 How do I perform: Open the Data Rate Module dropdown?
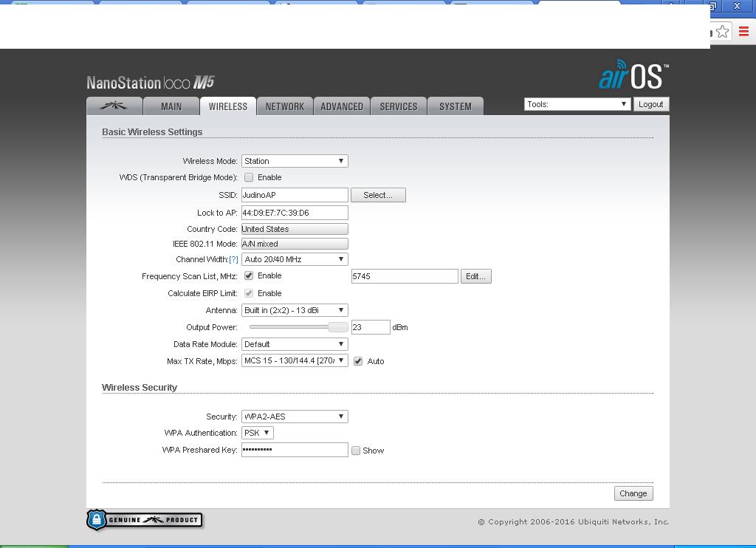click(x=295, y=344)
